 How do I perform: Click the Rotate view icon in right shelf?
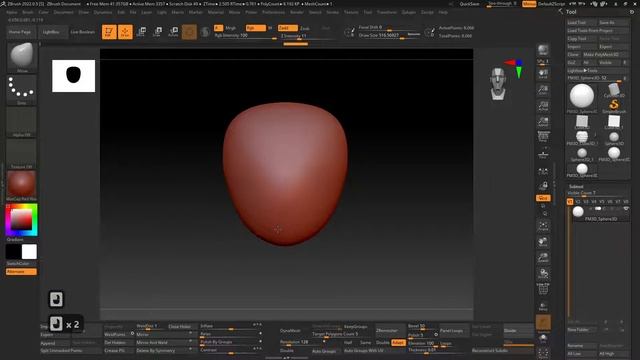(543, 273)
